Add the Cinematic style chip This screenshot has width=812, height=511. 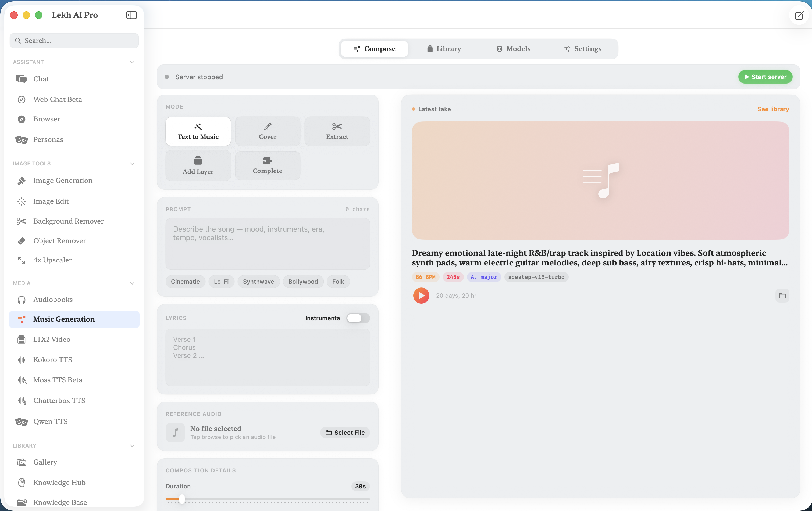[x=185, y=282]
